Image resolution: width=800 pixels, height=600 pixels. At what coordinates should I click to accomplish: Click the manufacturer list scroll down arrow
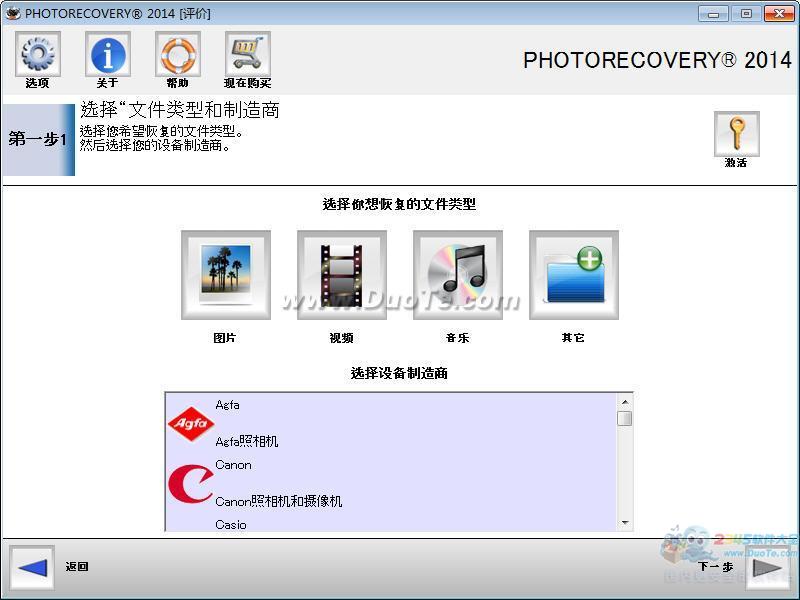[625, 523]
